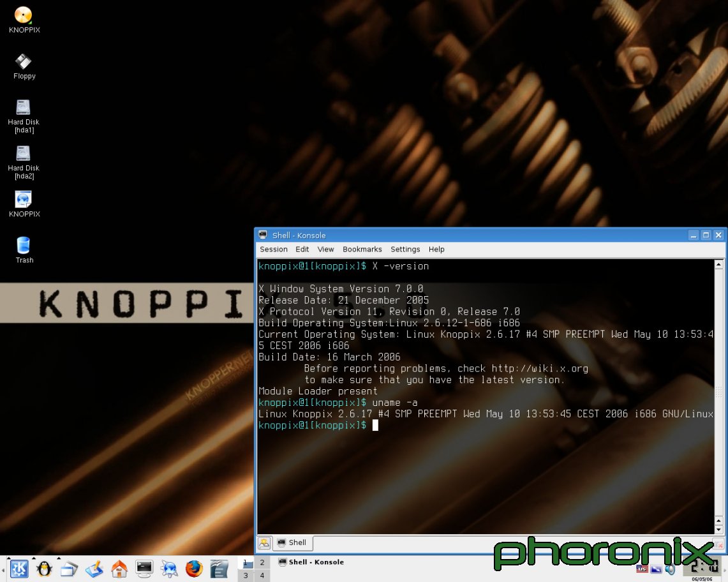
Task: Click the US keyboard layout flag
Action: [642, 569]
